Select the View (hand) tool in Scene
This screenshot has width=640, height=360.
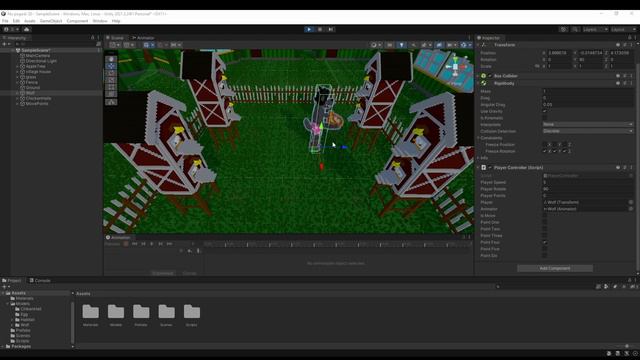[x=111, y=59]
